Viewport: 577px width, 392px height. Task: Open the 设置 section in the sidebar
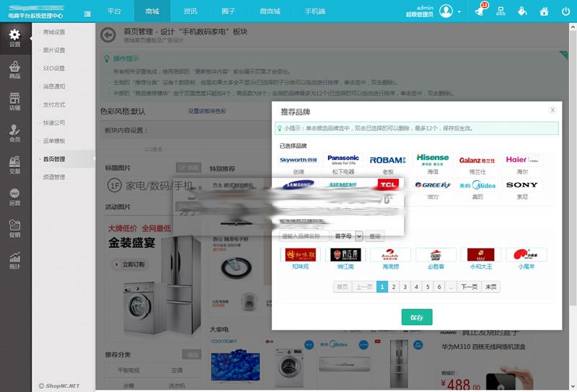(x=14, y=38)
